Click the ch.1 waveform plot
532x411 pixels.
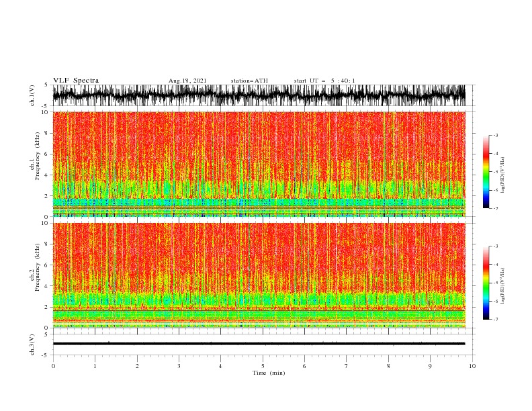click(259, 95)
